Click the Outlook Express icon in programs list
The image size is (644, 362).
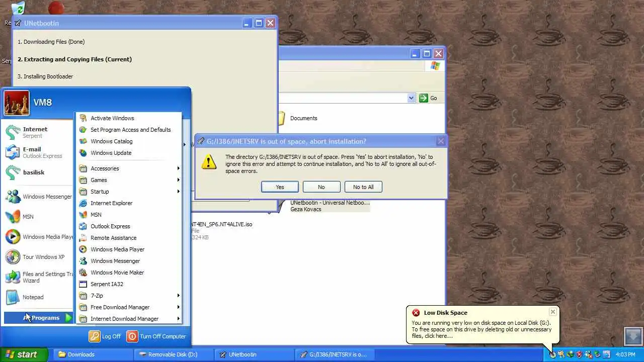[x=83, y=226]
